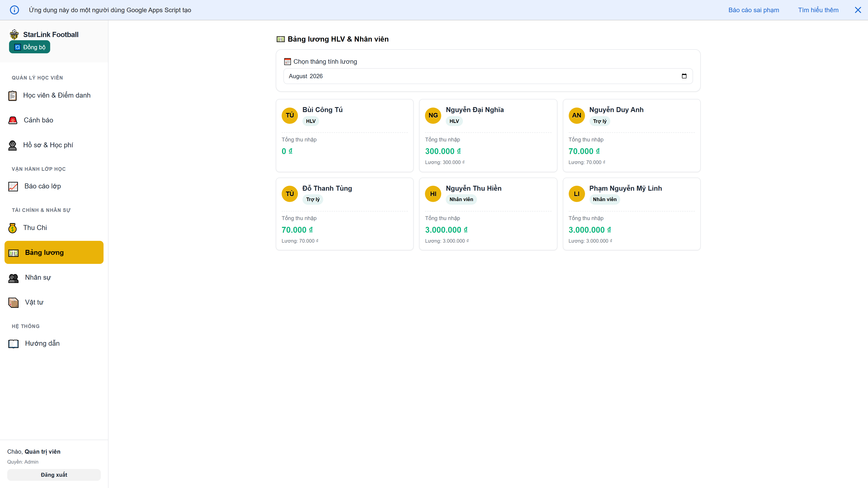
Task: Click the box icon for Vật tư
Action: pyautogui.click(x=14, y=303)
